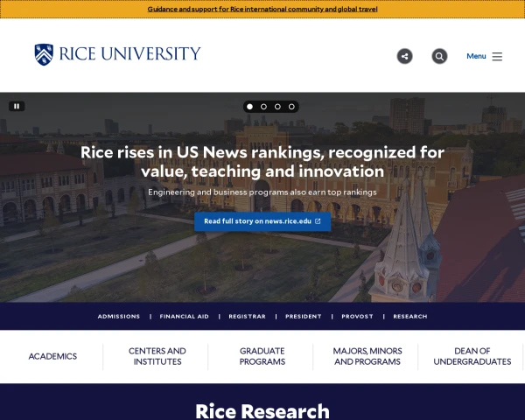Image resolution: width=525 pixels, height=420 pixels.
Task: Open international community guidance banner link
Action: 262,9
